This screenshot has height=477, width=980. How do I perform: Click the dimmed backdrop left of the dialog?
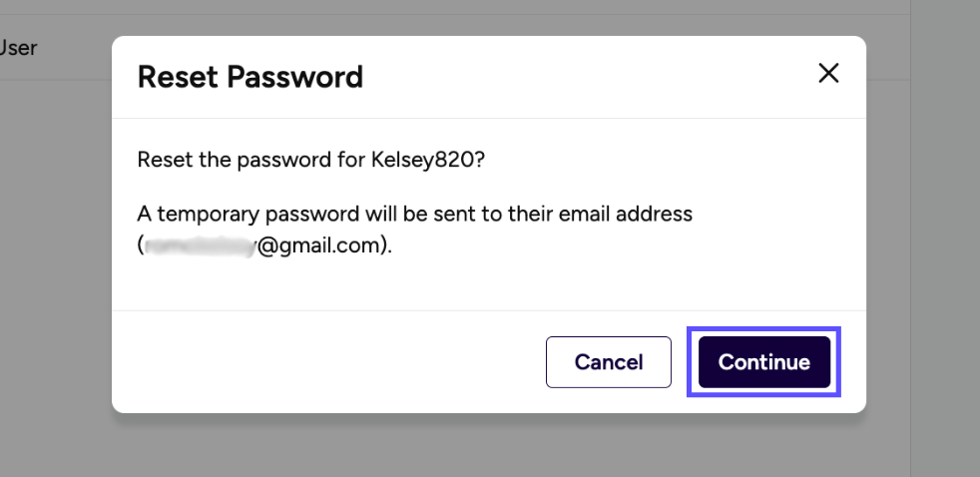tap(55, 249)
